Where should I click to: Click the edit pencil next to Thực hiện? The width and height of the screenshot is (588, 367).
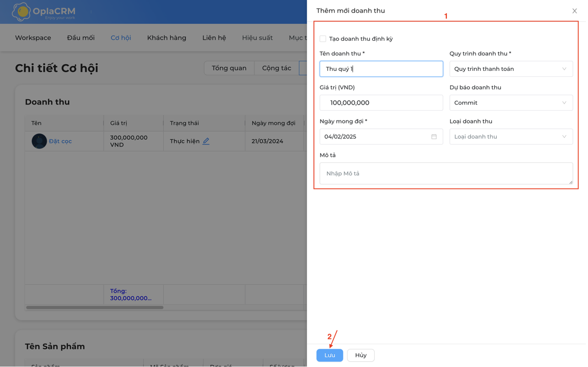click(x=206, y=141)
